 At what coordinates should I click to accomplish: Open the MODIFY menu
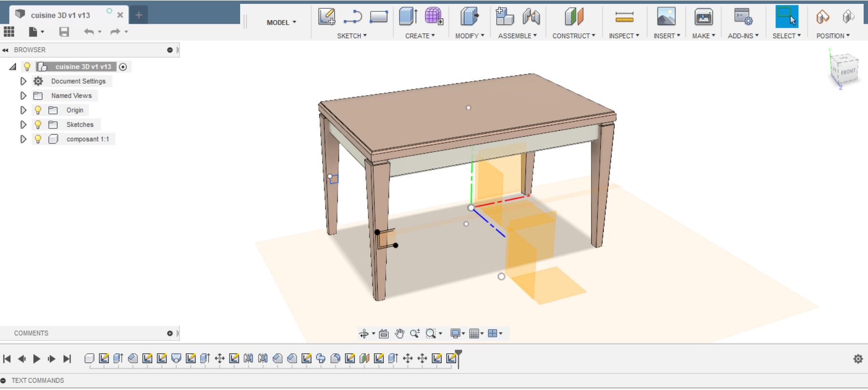click(470, 36)
